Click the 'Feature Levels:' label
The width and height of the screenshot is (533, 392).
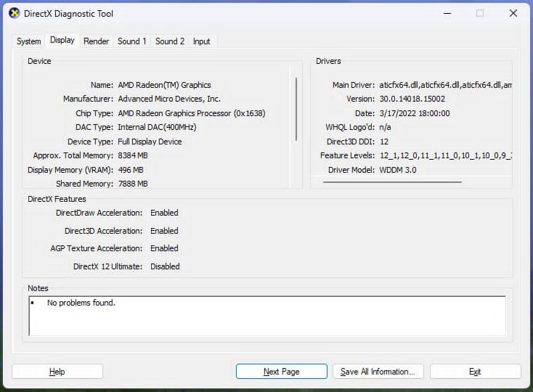coord(347,155)
